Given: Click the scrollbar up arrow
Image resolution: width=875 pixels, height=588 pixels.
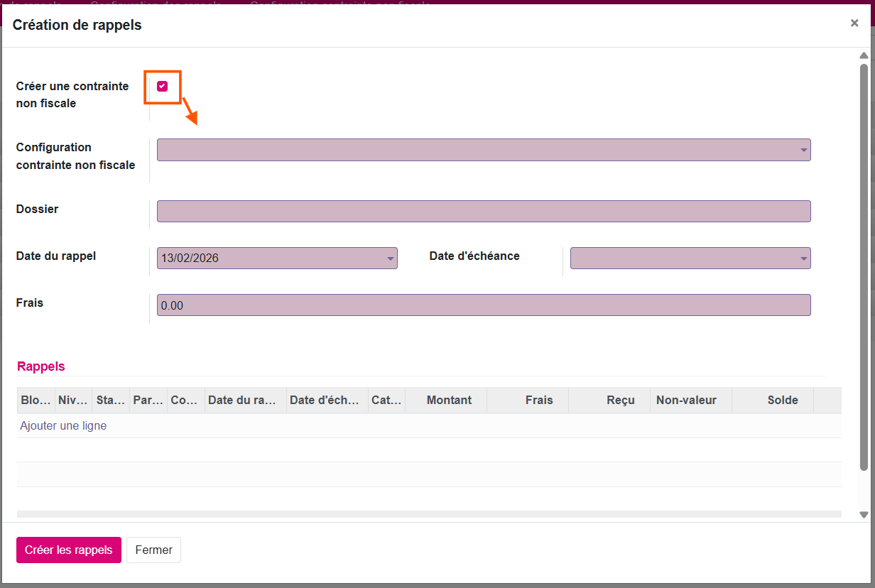Looking at the screenshot, I should 864,55.
